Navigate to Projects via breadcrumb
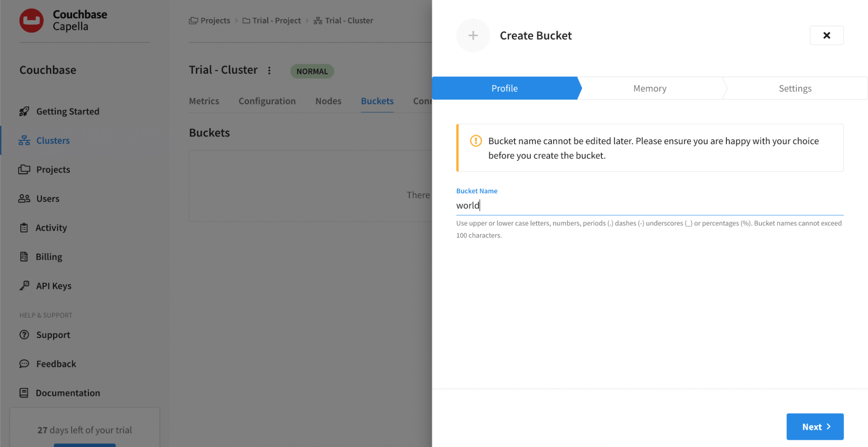Screen dimensions: 868x447 215,20
